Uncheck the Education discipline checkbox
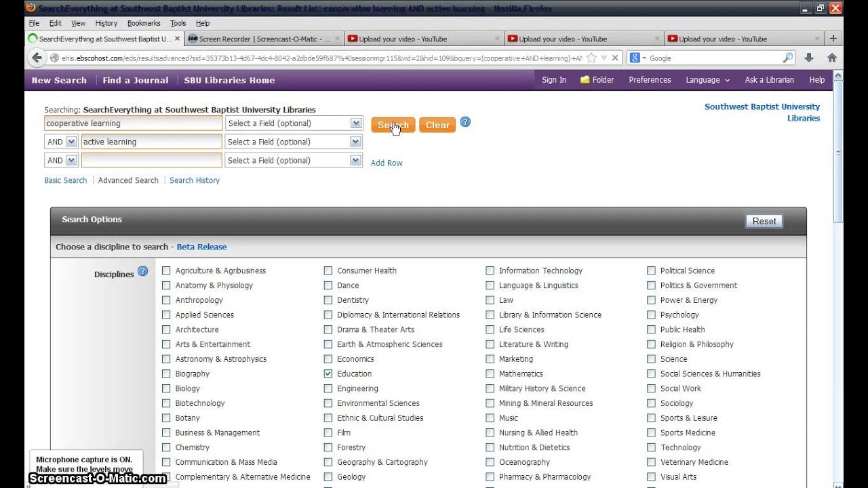 (x=328, y=373)
